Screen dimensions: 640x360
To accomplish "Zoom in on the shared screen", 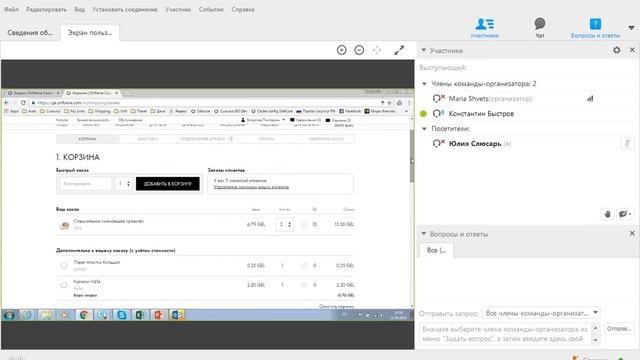I will 342,50.
